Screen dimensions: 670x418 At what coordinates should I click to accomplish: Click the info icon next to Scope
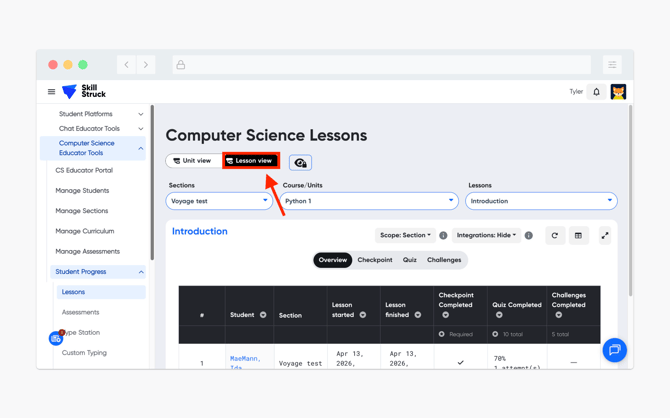click(x=443, y=236)
